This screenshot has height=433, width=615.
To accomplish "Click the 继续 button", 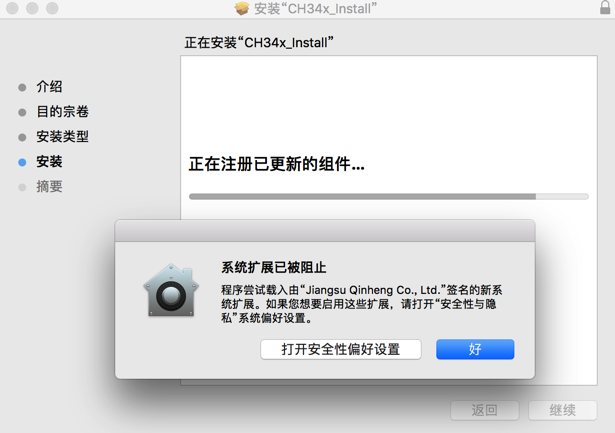I will pyautogui.click(x=562, y=410).
